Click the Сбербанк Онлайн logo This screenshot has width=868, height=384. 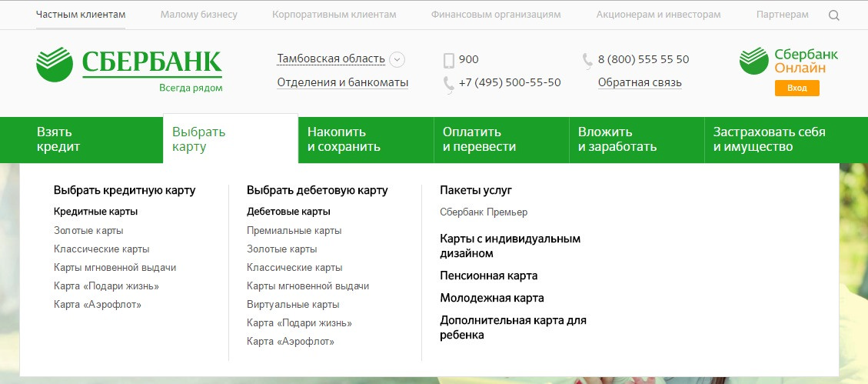tap(789, 61)
